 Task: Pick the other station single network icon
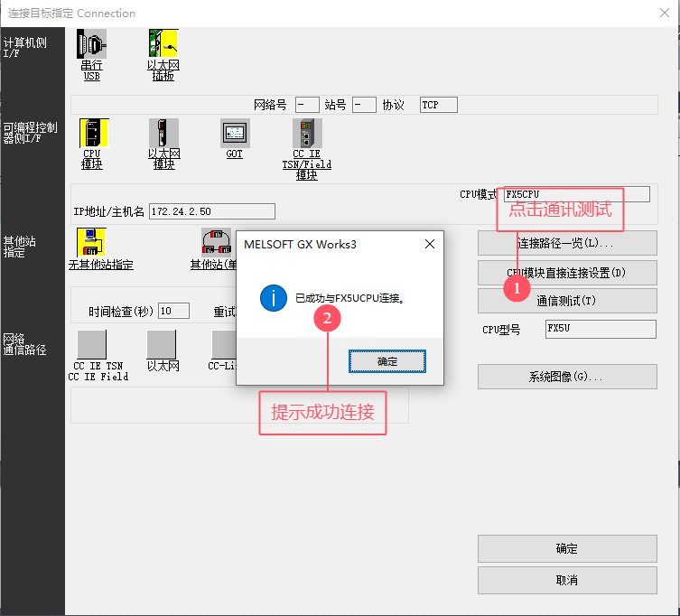tap(216, 242)
